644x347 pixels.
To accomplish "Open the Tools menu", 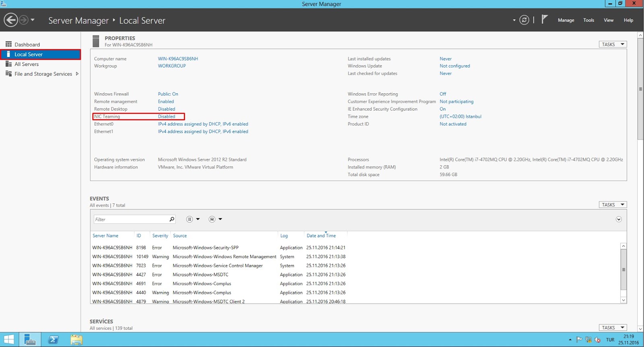I will click(588, 20).
